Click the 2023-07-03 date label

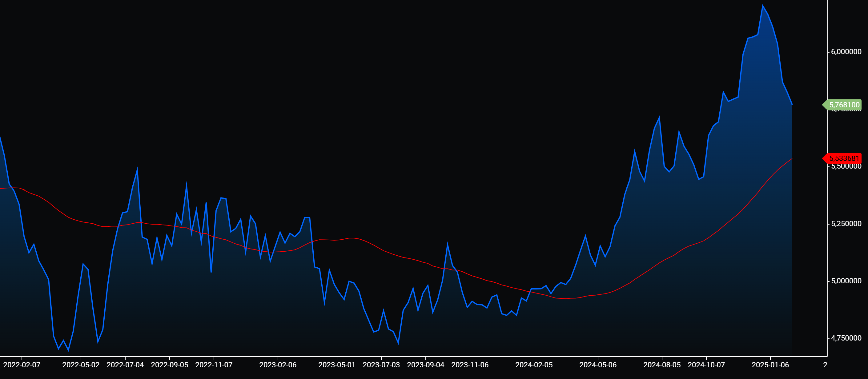click(x=381, y=365)
